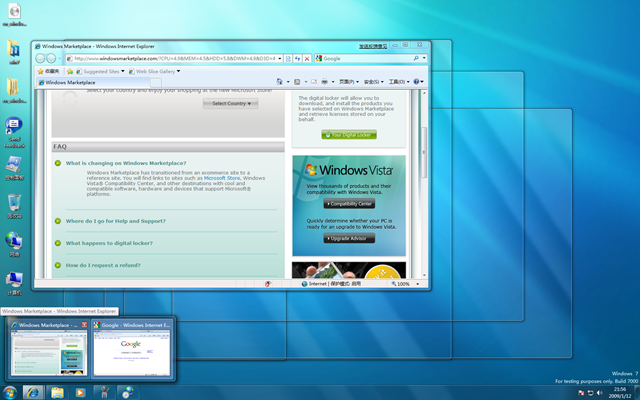Close Windows Marketplace thumbnail via red X
640x400 pixels.
point(84,325)
